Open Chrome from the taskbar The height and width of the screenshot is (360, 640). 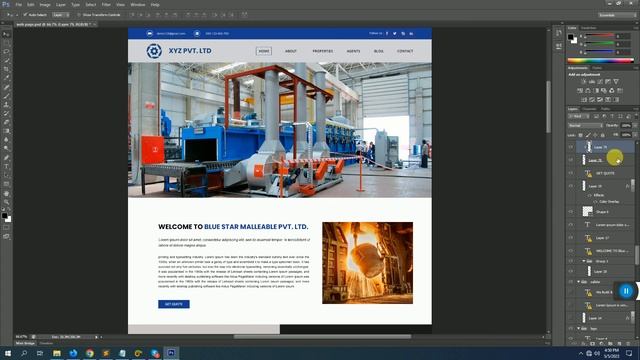tap(89, 353)
